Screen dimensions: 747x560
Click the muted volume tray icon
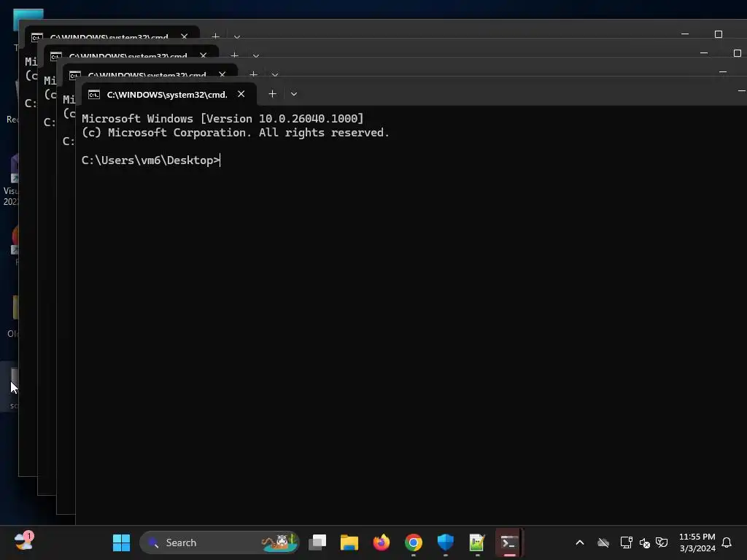tap(645, 542)
